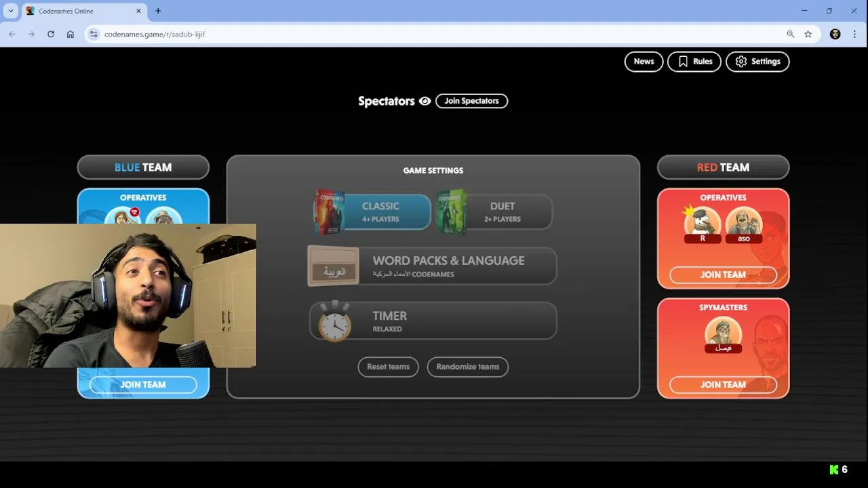Join Red Team operatives
Image resolution: width=868 pixels, height=488 pixels.
pyautogui.click(x=723, y=274)
